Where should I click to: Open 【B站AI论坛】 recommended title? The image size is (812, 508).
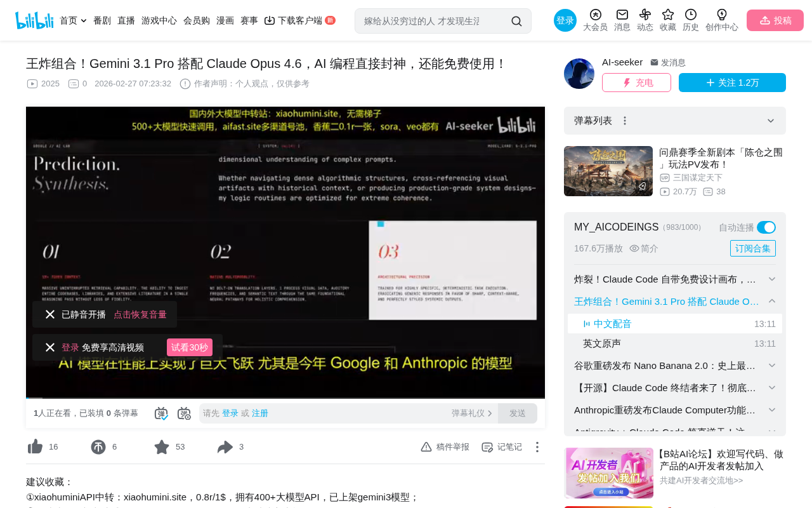[x=720, y=460]
